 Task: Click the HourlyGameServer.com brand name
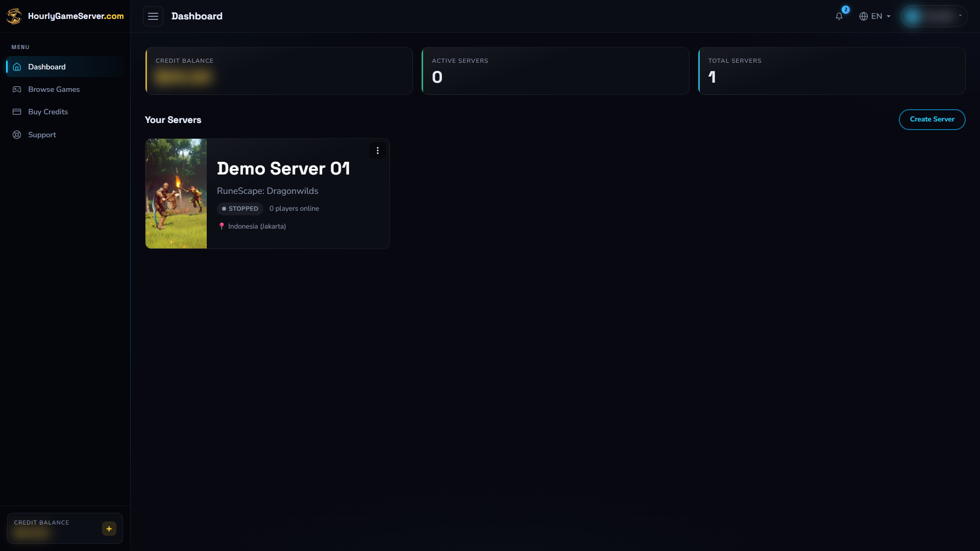point(76,16)
